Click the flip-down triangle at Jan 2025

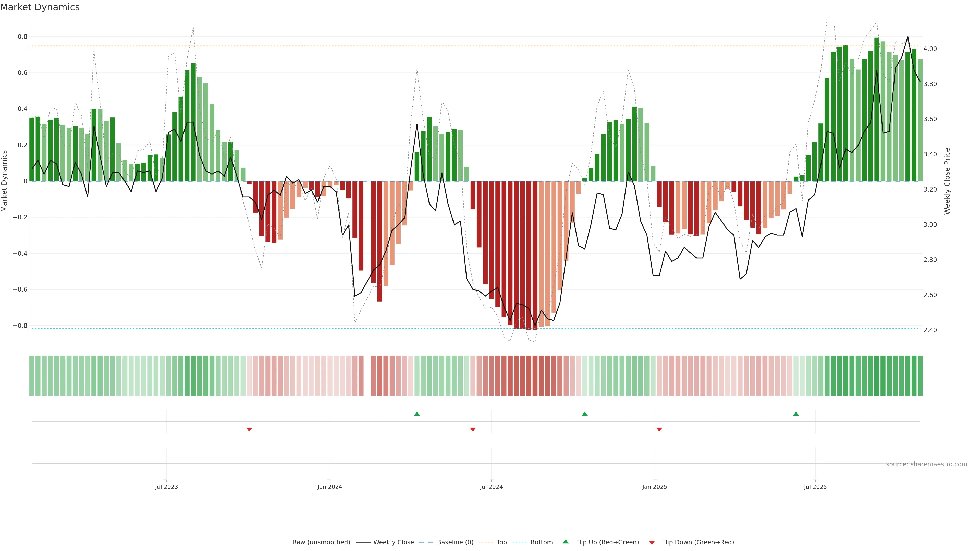coord(659,429)
